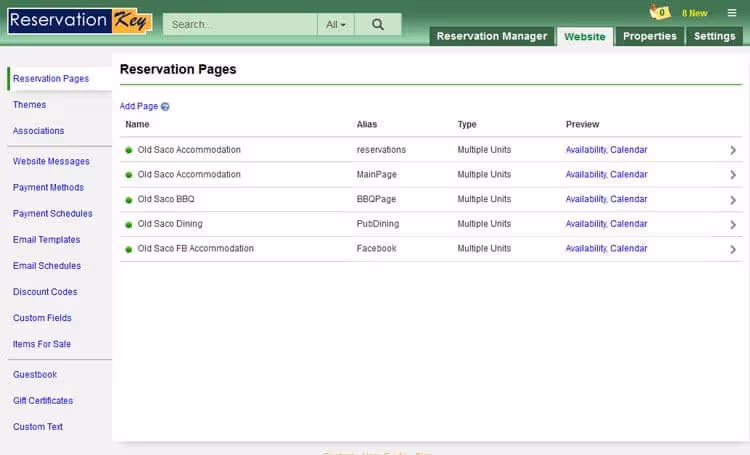This screenshot has height=455, width=750.
Task: Switch to the Reservation Manager tab
Action: pyautogui.click(x=492, y=36)
